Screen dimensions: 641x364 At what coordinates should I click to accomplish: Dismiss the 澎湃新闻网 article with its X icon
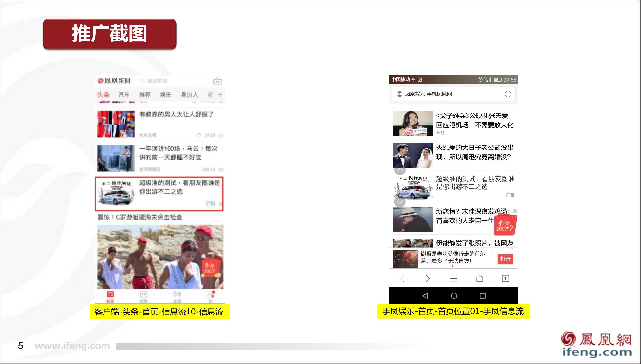pyautogui.click(x=221, y=170)
